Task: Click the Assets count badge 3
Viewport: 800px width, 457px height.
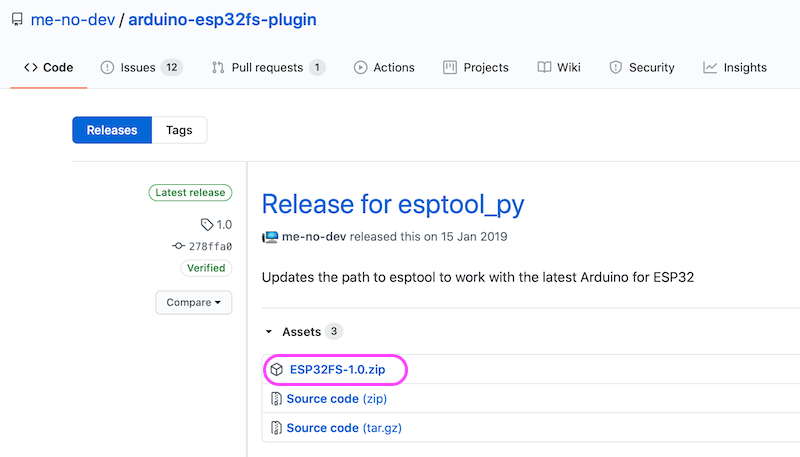Action: pyautogui.click(x=334, y=332)
